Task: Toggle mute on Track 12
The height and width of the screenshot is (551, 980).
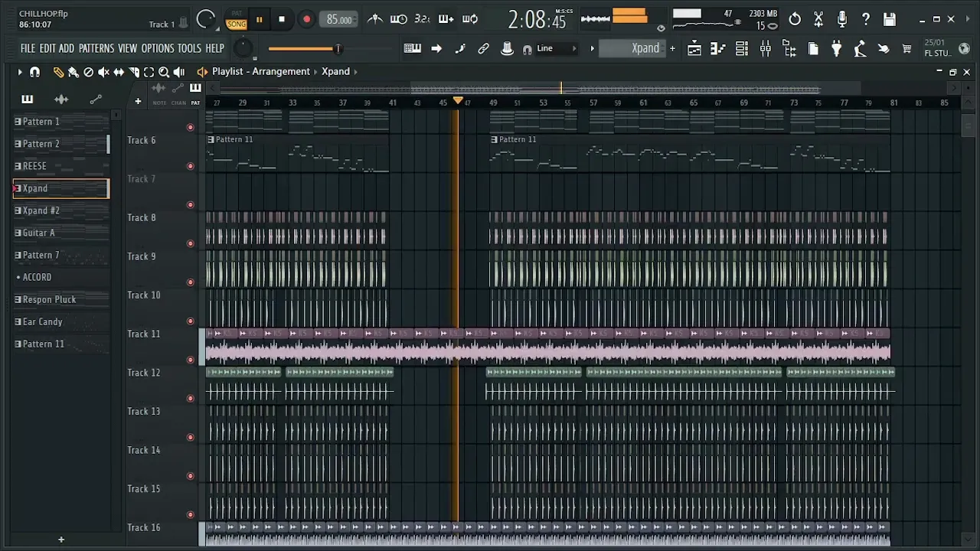Action: 191,399
